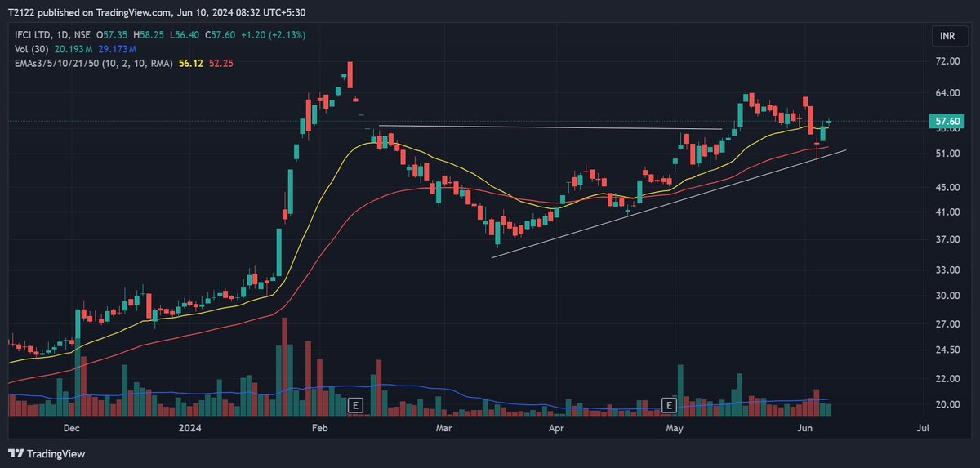The width and height of the screenshot is (980, 468).
Task: Click the 33.00 price axis label
Action: click(x=947, y=270)
